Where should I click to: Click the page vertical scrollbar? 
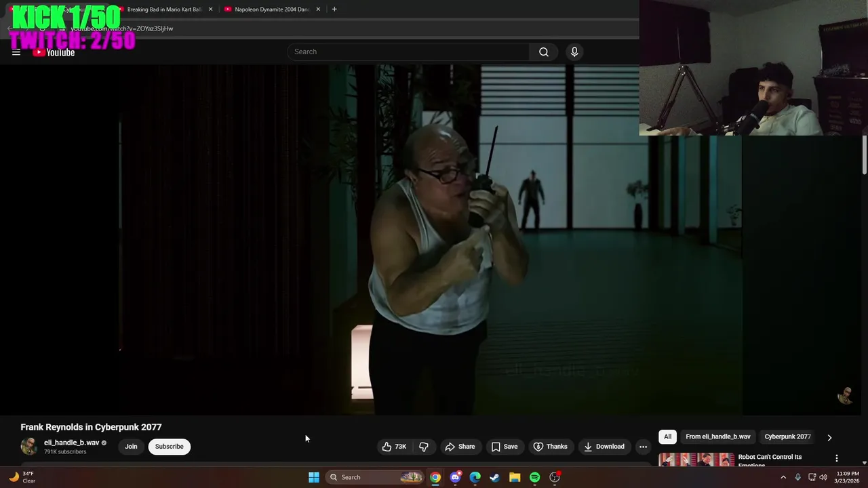[865, 155]
